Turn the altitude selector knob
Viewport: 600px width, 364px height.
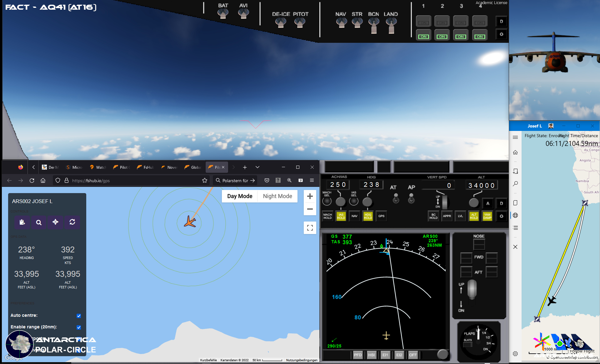(x=474, y=203)
